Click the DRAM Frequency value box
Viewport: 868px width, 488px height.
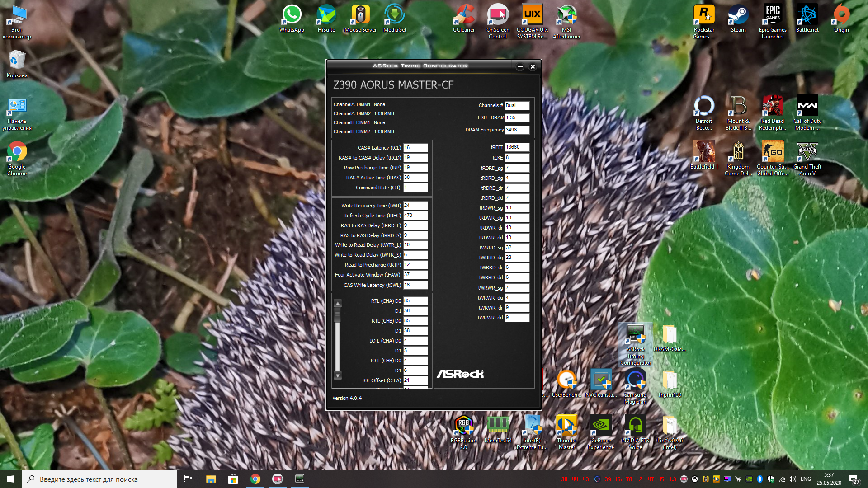[517, 130]
